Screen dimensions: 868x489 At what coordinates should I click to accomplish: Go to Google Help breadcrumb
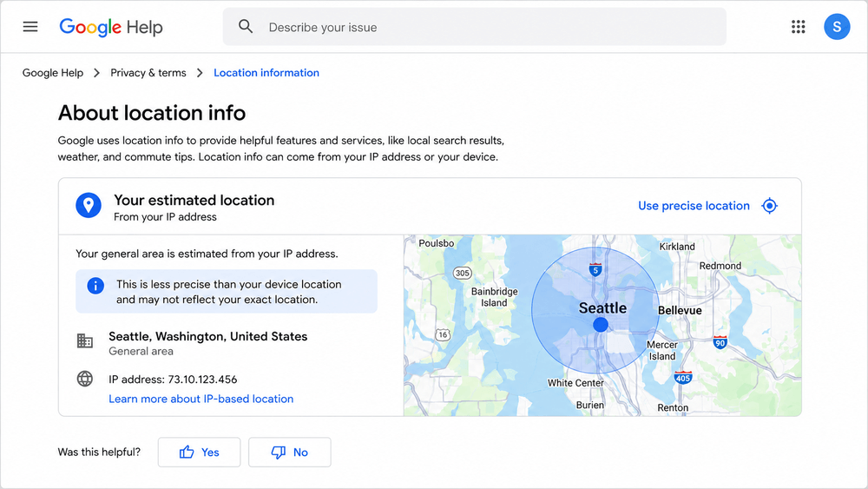(x=53, y=73)
